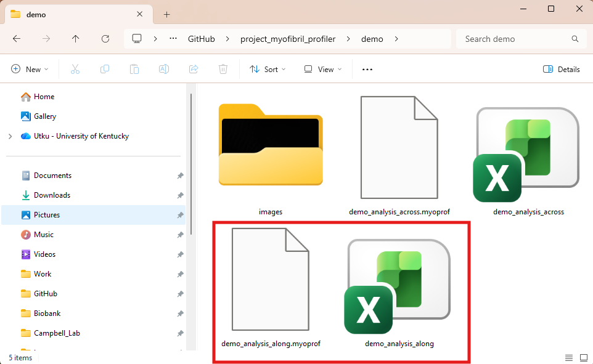Click the search magnifier icon
The image size is (593, 364).
coord(575,39)
